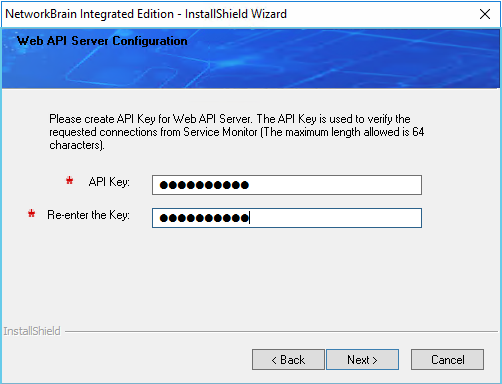Cancel the InstallShield Wizard
This screenshot has width=502, height=384.
[x=447, y=360]
